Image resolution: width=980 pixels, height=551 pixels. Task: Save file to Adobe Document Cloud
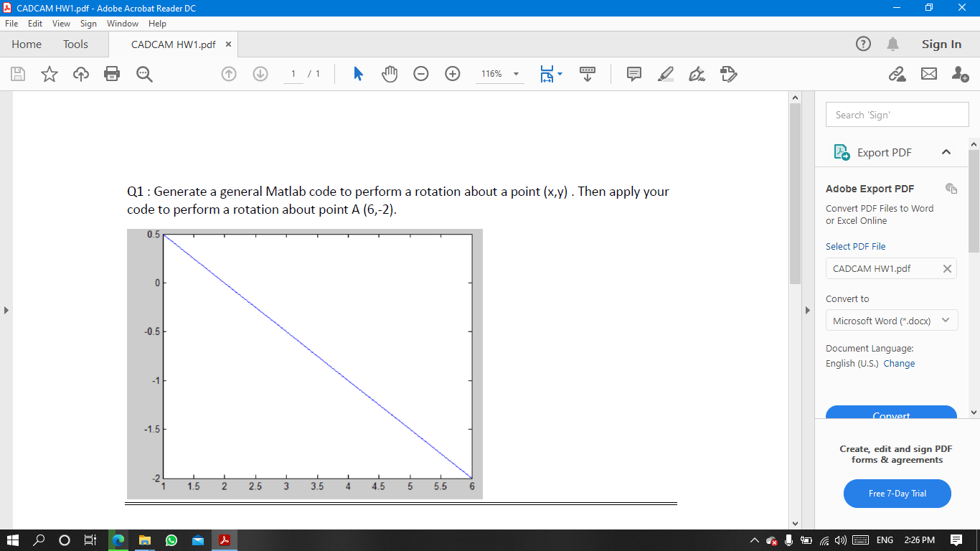point(80,74)
